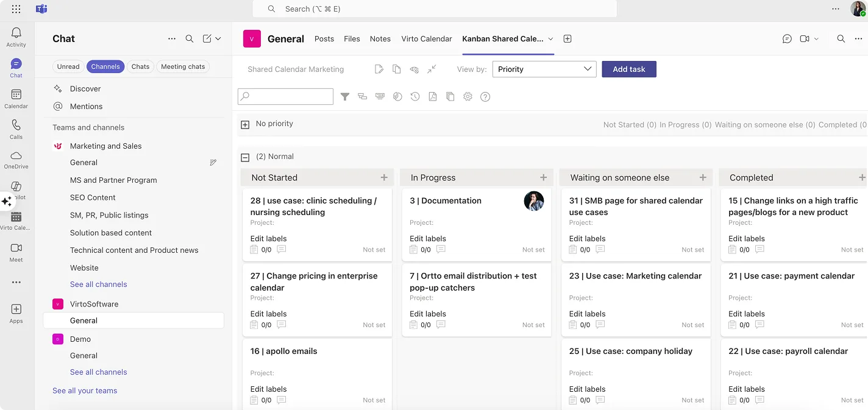Export the board as PDF
This screenshot has height=410, width=868.
pyautogui.click(x=432, y=96)
